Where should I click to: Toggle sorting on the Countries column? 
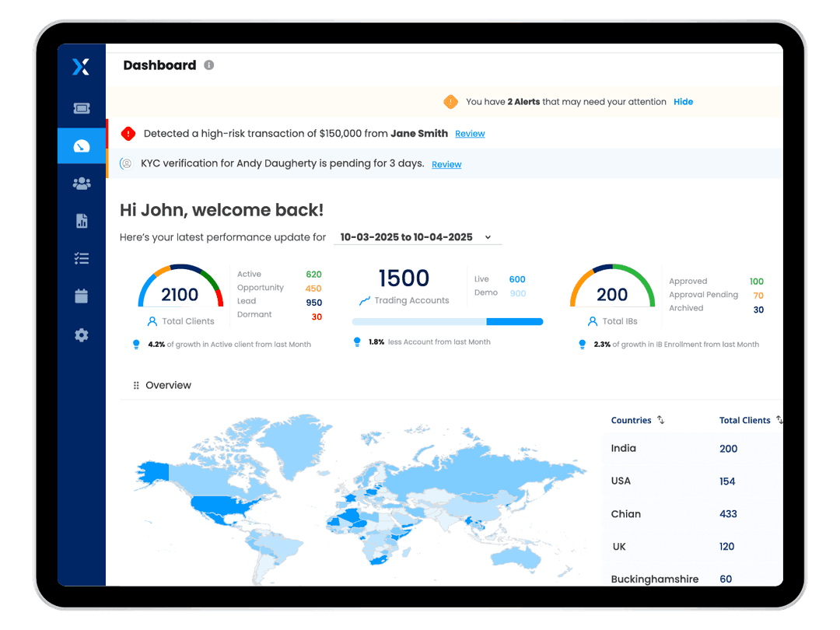pyautogui.click(x=660, y=420)
